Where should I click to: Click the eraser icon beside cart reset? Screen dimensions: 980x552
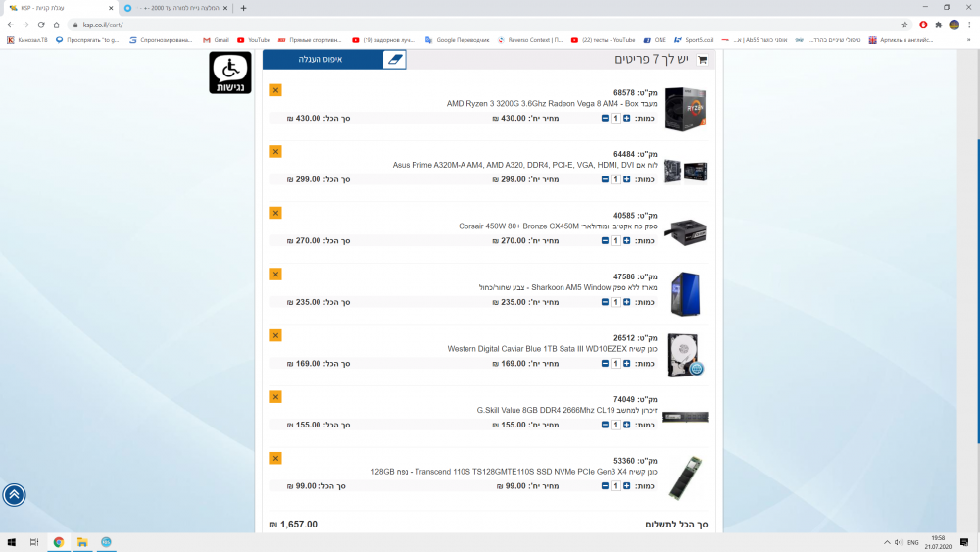click(x=394, y=60)
